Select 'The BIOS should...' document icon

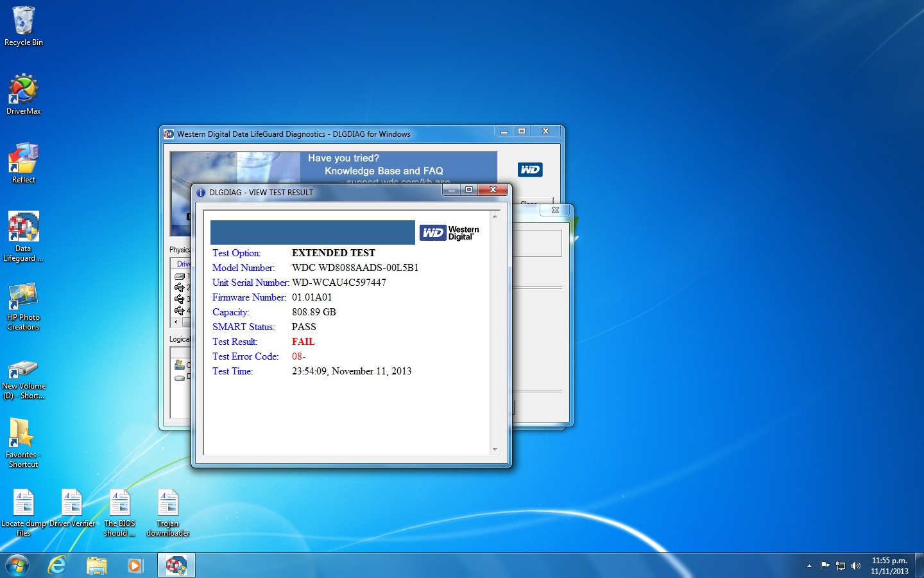coord(120,512)
